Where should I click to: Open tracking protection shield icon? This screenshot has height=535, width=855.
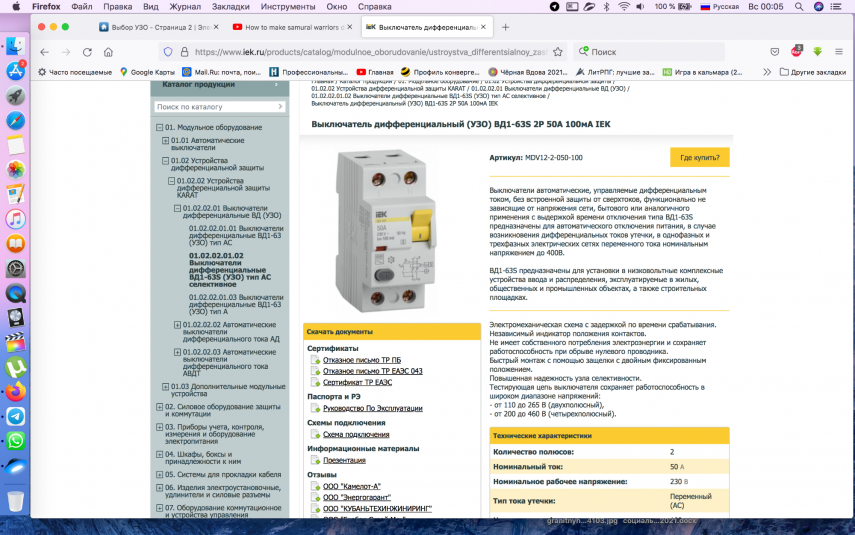pos(168,52)
